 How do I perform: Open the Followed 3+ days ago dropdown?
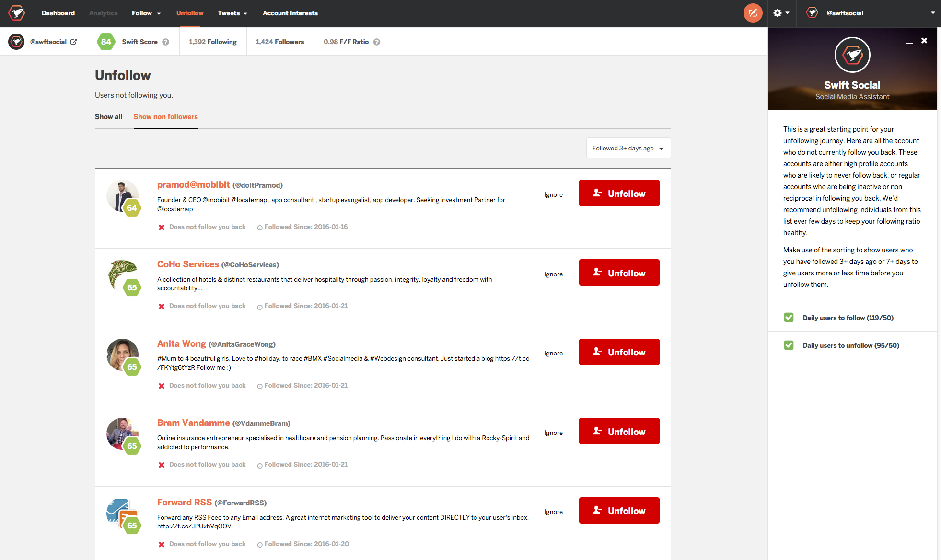click(628, 148)
